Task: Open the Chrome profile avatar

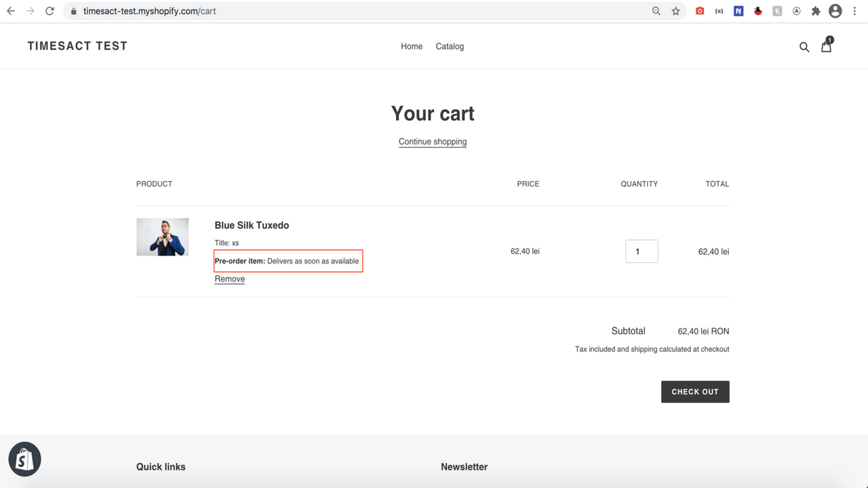Action: (835, 11)
